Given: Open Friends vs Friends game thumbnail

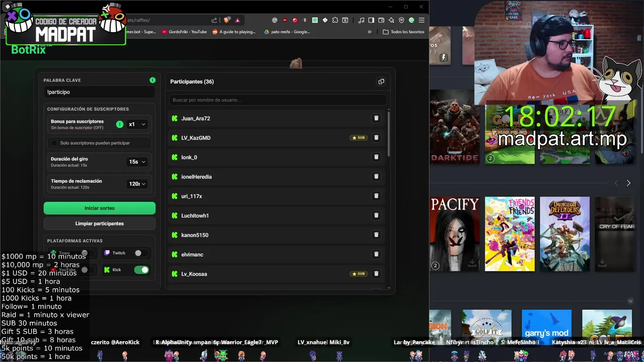Looking at the screenshot, I should [510, 234].
